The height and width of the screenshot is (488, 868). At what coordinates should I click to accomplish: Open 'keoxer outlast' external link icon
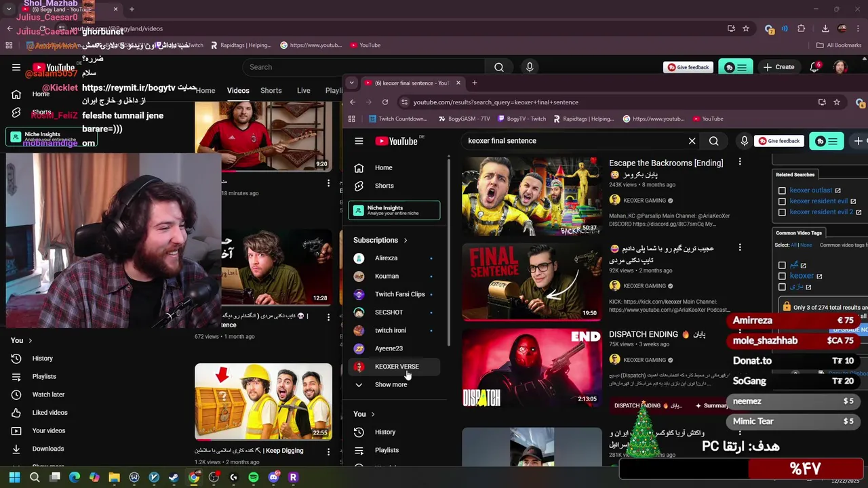pos(838,191)
